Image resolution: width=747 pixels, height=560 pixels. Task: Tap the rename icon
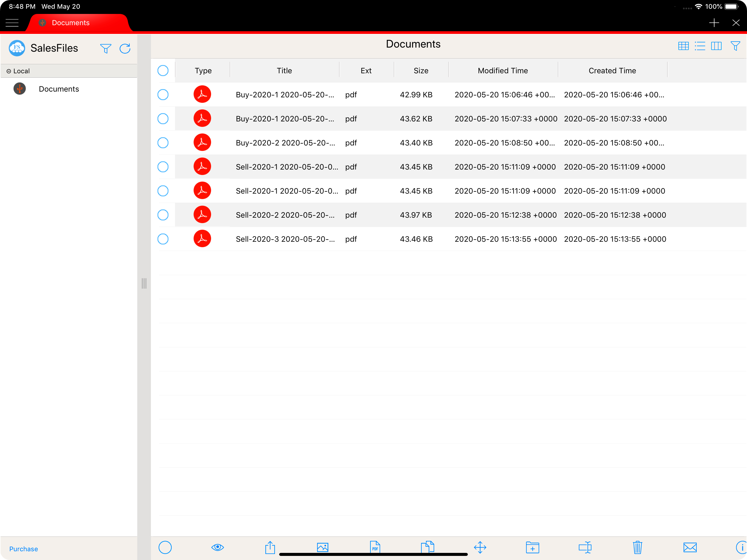pos(585,547)
